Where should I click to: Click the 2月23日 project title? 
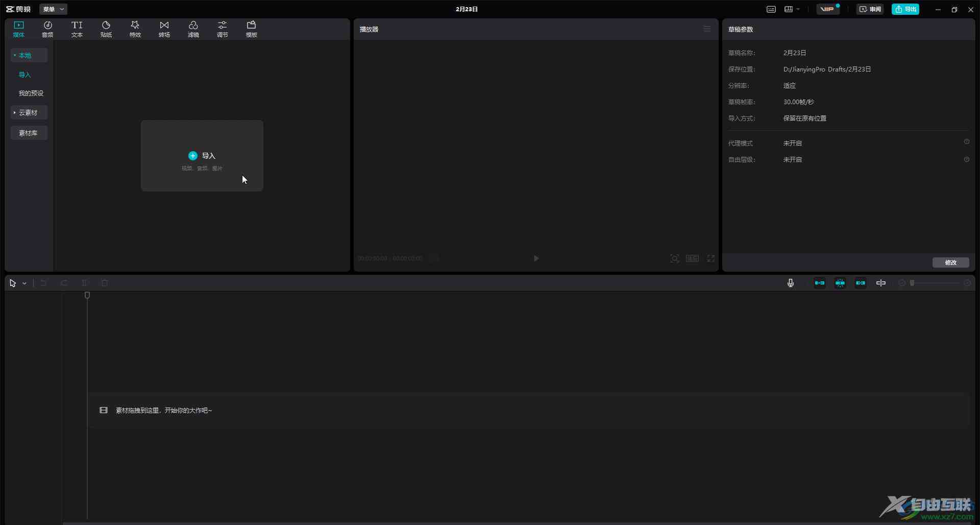(467, 9)
